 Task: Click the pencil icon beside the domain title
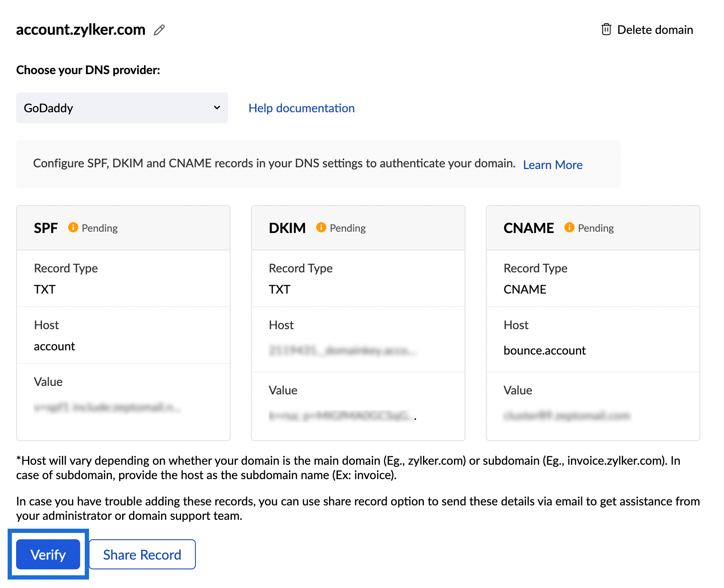coord(159,30)
